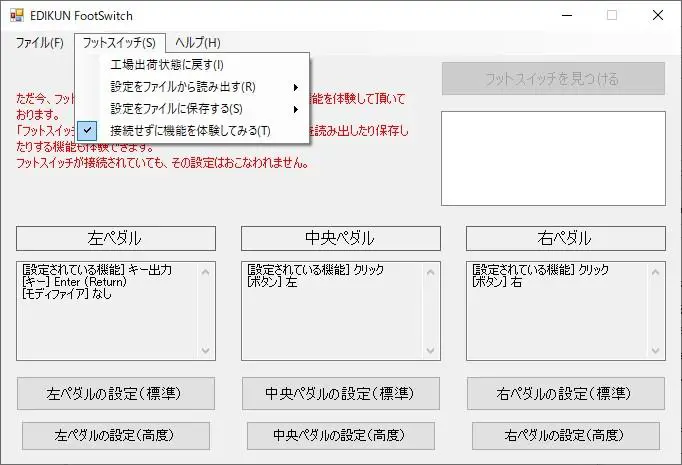Click the empty white box under フットスイッチを見つける
This screenshot has height=465, width=682.
[553, 158]
